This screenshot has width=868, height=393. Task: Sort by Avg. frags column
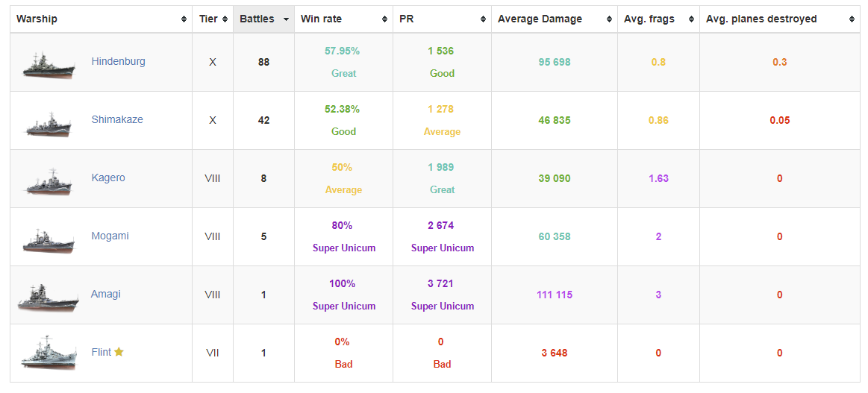(x=658, y=19)
